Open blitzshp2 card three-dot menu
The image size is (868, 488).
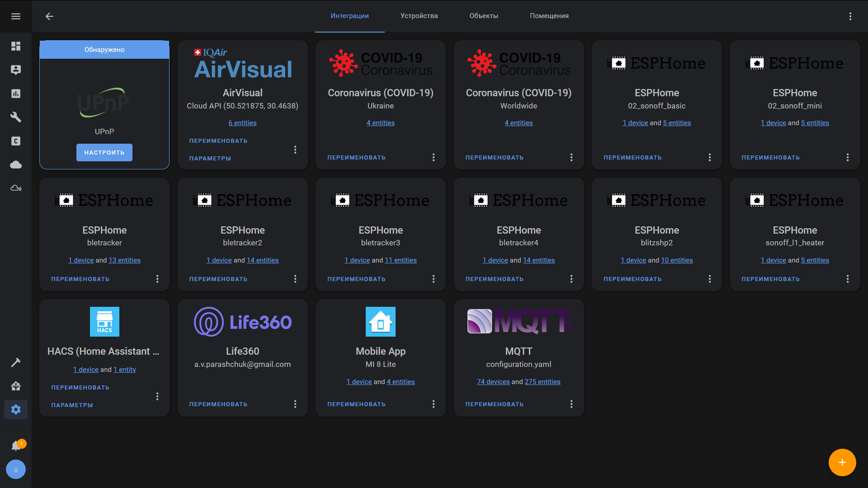709,279
